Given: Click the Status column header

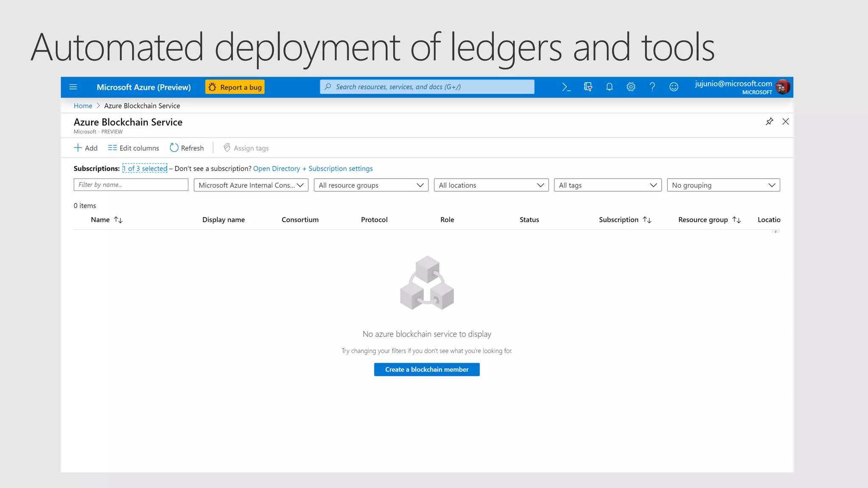Looking at the screenshot, I should 529,219.
